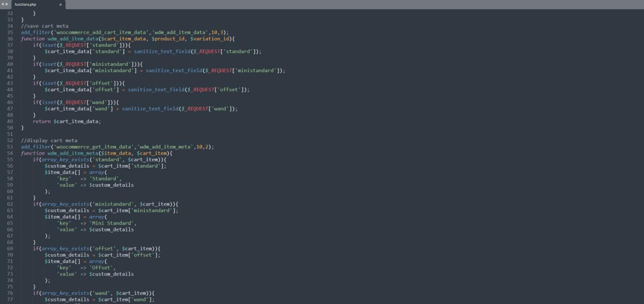Viewport: 644px width, 304px height.
Task: Select line number 54 in gutter
Action: point(9,154)
